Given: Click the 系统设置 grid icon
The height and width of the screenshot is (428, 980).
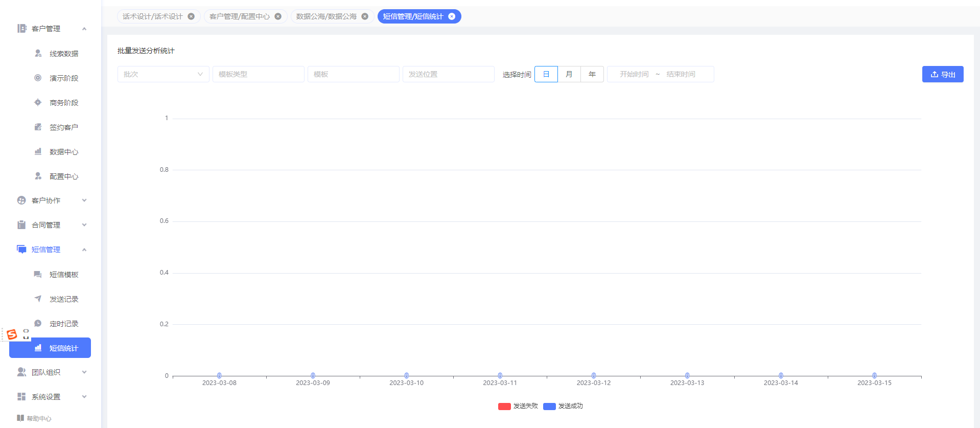Looking at the screenshot, I should [21, 397].
